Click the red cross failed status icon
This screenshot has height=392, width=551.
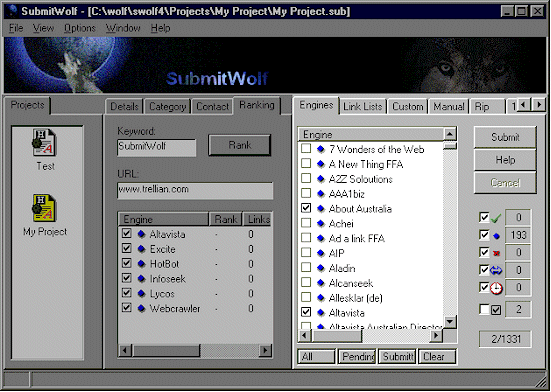496,253
